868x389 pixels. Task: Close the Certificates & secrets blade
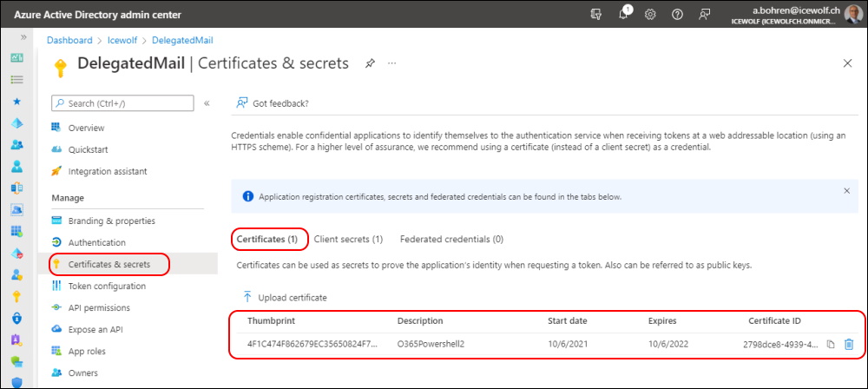[847, 63]
